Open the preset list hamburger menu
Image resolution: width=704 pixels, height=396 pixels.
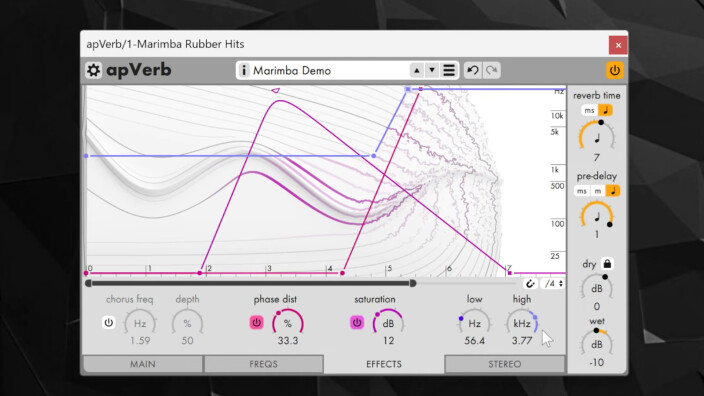pos(449,70)
